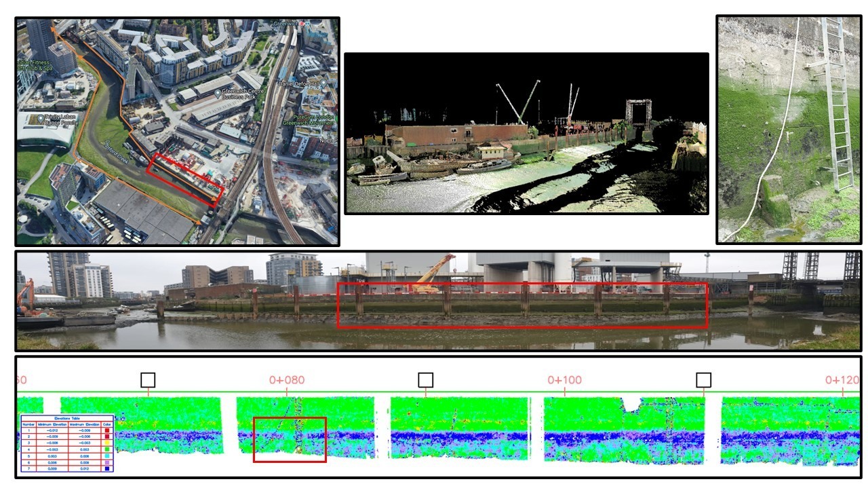Click the dark blue swatch in elevation table row 7
The height and width of the screenshot is (488, 868).
pyautogui.click(x=108, y=468)
